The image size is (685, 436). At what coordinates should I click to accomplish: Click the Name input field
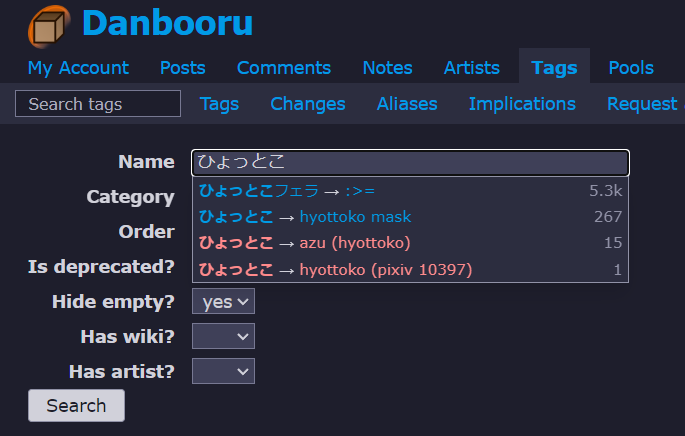point(411,163)
